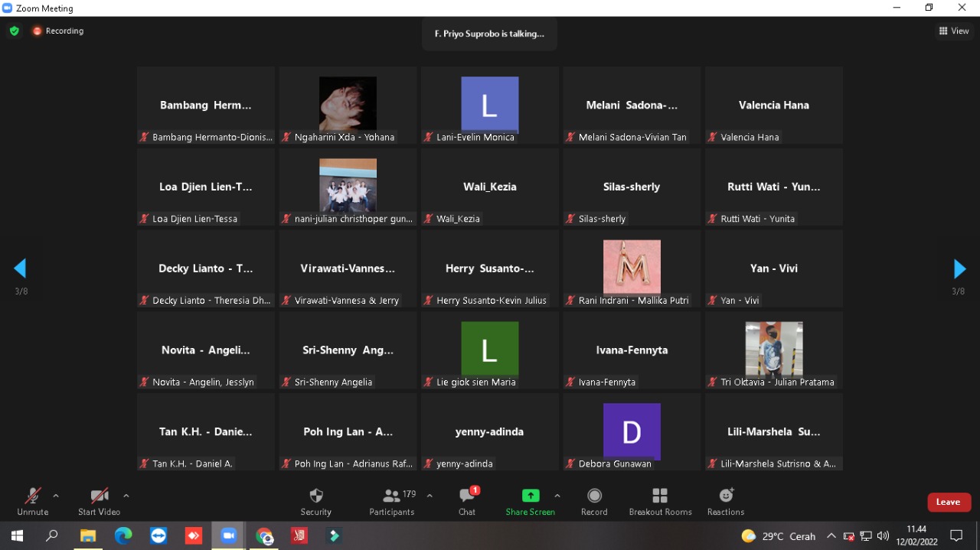980x550 pixels.
Task: Open the Chat panel
Action: 467,496
